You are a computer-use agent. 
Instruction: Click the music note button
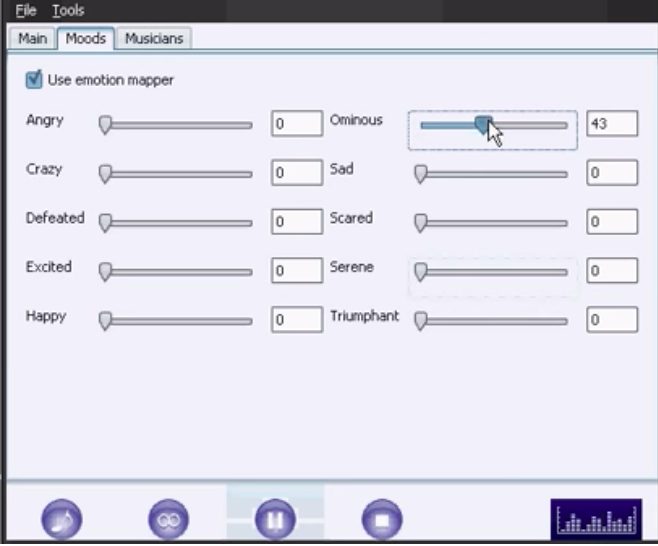[x=62, y=520]
